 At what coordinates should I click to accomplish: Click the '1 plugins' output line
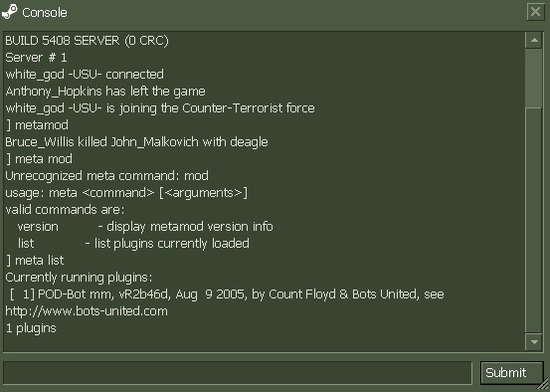click(x=31, y=328)
